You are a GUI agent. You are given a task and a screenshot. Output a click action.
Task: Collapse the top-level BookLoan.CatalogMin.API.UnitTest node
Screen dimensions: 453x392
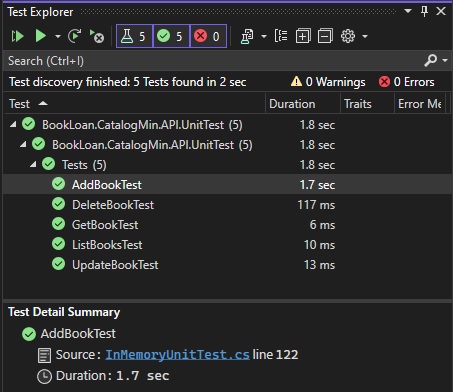pyautogui.click(x=13, y=125)
